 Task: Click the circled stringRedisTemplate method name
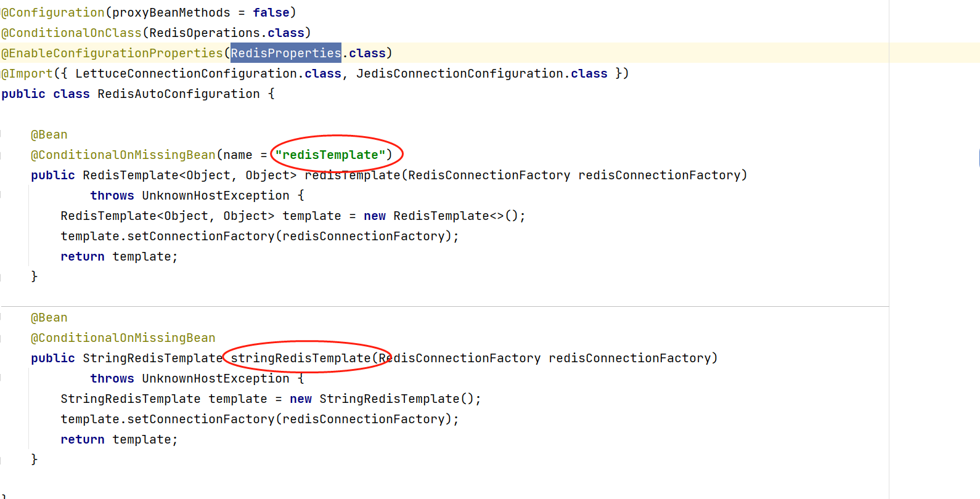[x=300, y=358]
